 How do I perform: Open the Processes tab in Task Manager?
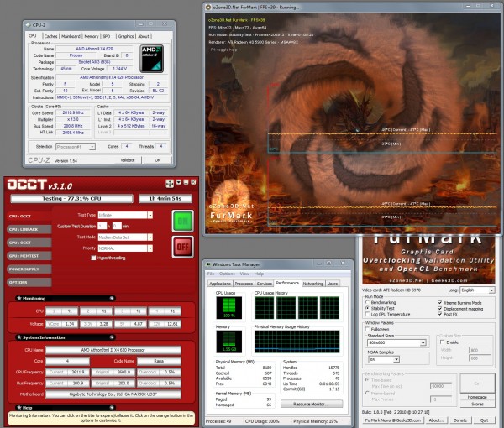tap(244, 284)
